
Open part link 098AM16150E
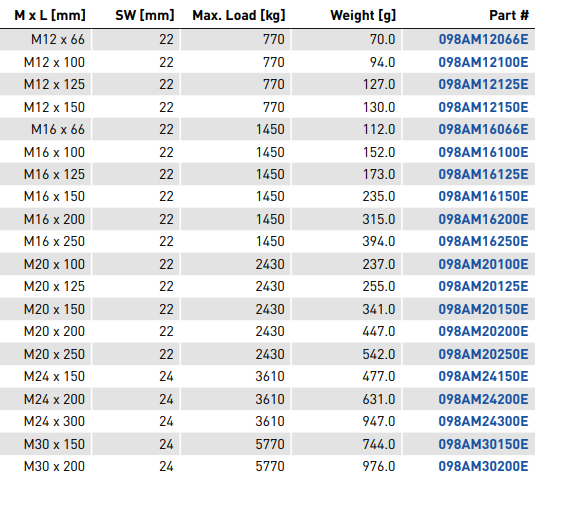click(x=483, y=196)
